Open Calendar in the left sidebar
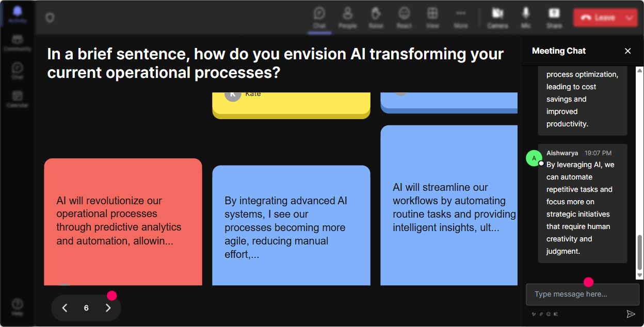 click(18, 99)
